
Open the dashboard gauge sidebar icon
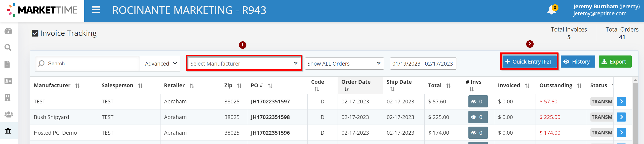pos(8,31)
